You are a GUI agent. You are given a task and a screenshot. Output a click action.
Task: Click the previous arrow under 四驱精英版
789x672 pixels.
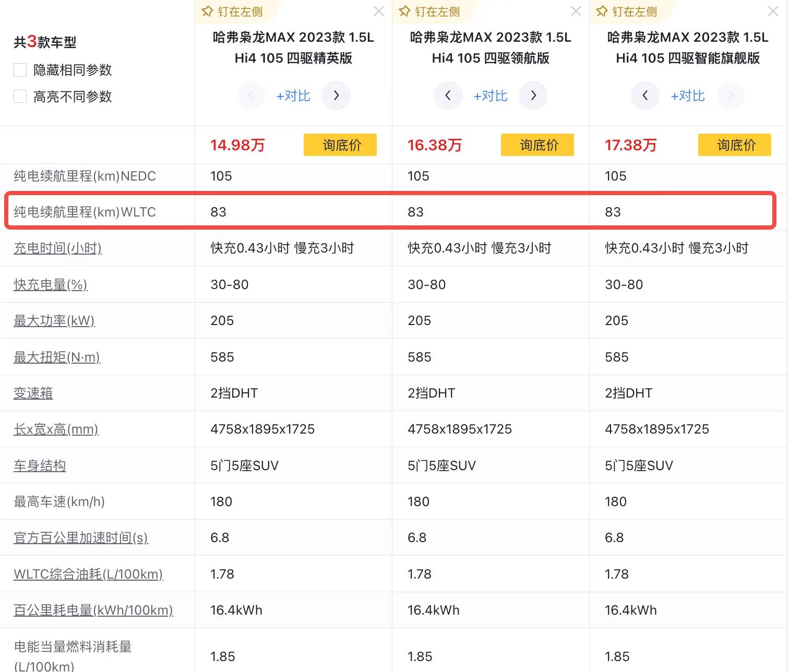pos(251,95)
